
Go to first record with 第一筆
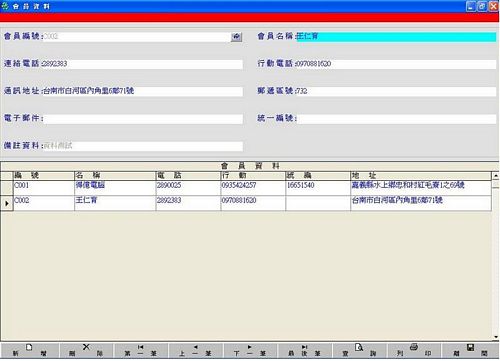[141, 350]
